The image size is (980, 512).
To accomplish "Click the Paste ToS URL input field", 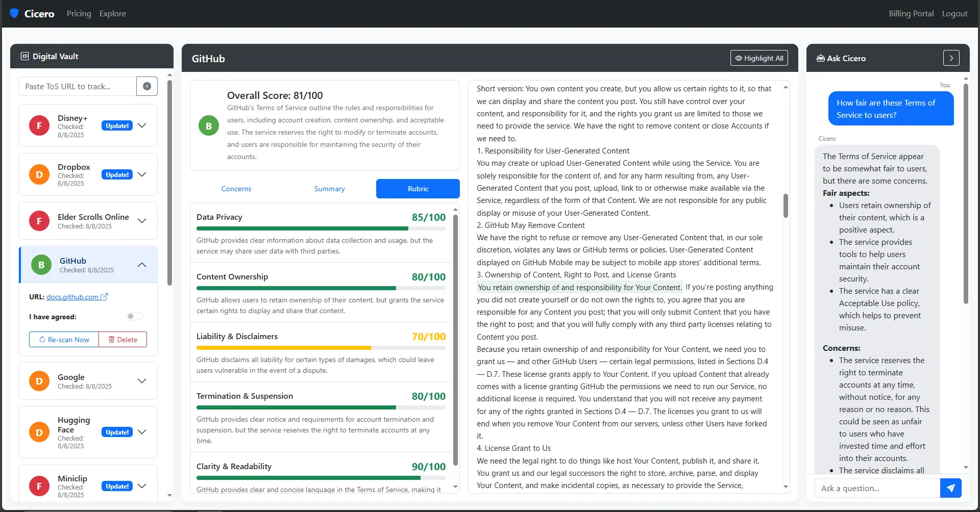I will click(78, 86).
